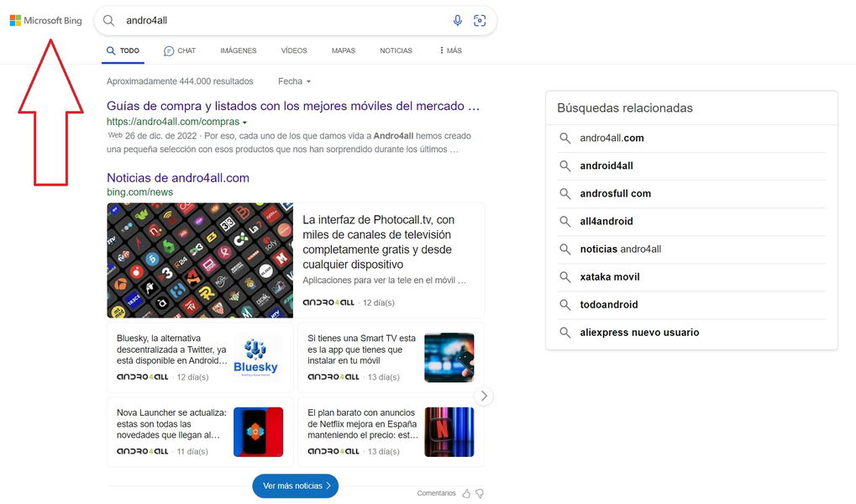Open 'Noticias de andro4all.com' link
The image size is (856, 504).
pyautogui.click(x=178, y=178)
